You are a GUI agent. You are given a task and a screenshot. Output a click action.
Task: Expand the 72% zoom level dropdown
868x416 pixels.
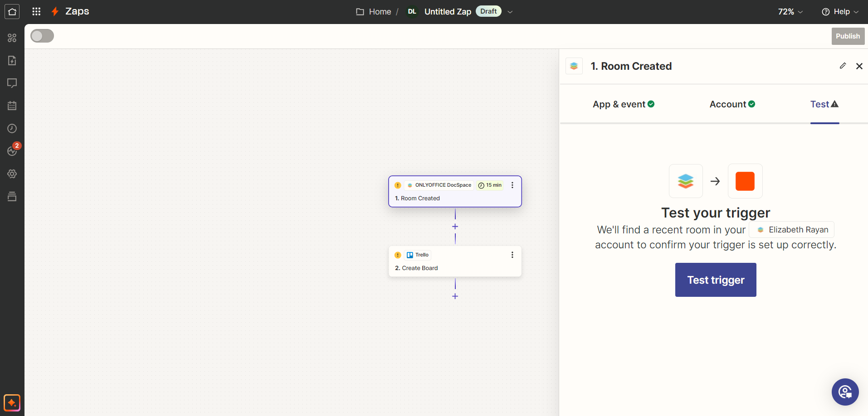(790, 12)
